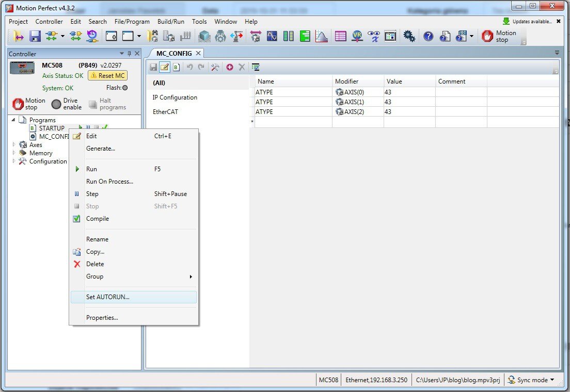This screenshot has width=570, height=392.
Task: Click the red Motion stop toolbar button
Action: 499,36
